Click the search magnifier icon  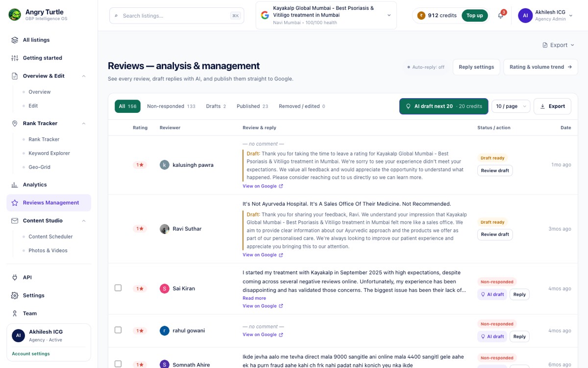116,16
